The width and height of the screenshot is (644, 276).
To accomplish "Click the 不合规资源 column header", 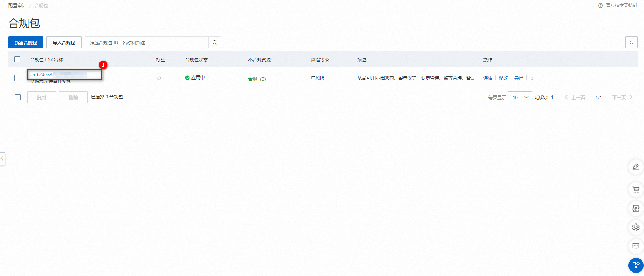I will point(259,59).
